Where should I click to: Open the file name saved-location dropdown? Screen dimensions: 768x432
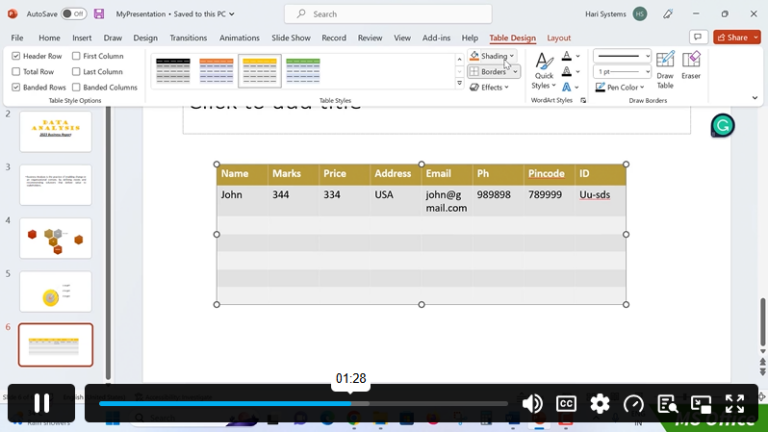(232, 14)
